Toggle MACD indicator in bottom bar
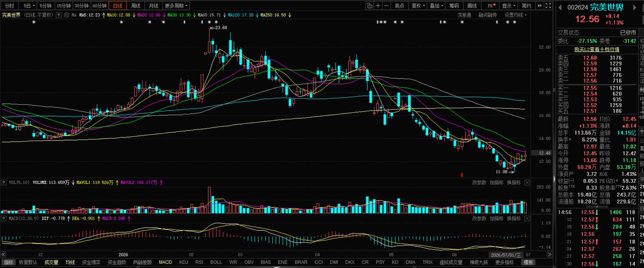The width and height of the screenshot is (644, 268). (165, 262)
